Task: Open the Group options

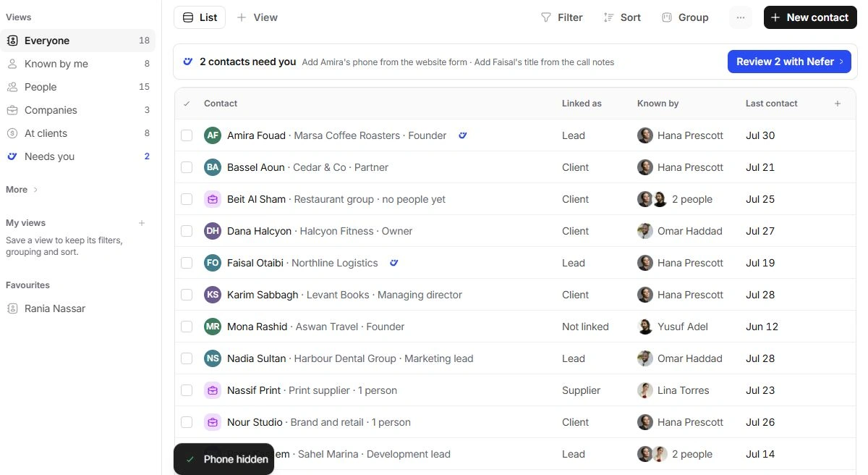Action: pyautogui.click(x=685, y=17)
